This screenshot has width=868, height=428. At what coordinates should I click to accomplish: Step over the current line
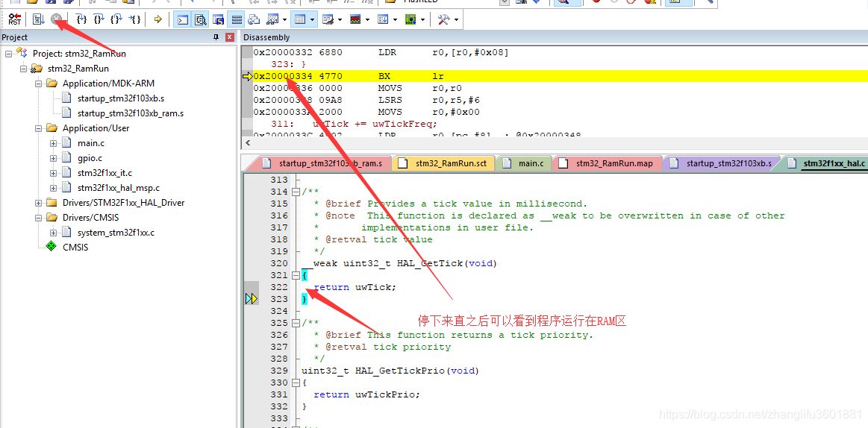pos(99,19)
